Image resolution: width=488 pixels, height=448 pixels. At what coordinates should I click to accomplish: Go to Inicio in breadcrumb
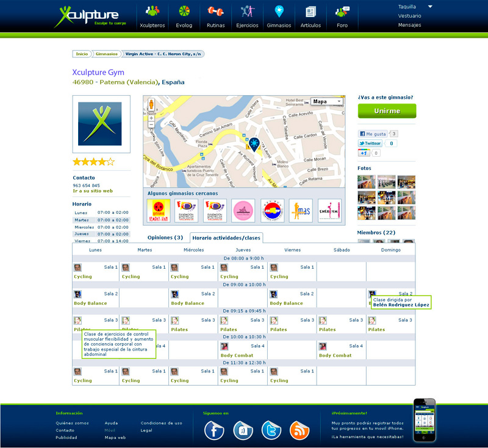click(82, 54)
